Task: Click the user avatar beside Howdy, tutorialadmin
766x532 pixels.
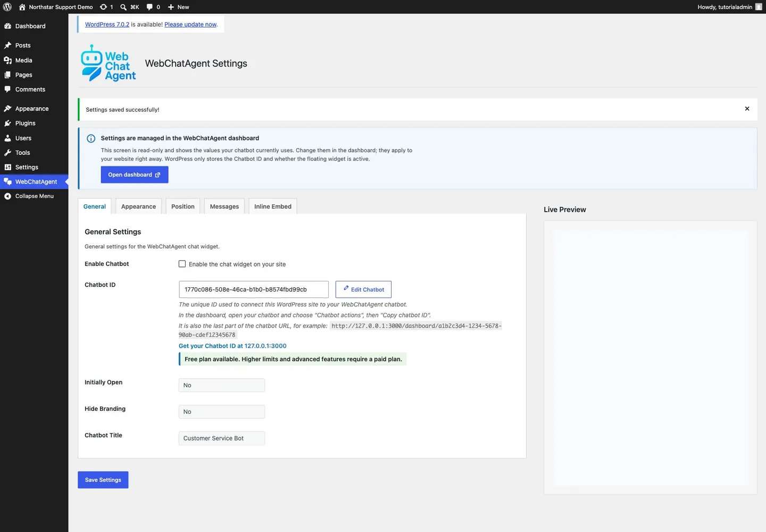Action: pos(759,7)
